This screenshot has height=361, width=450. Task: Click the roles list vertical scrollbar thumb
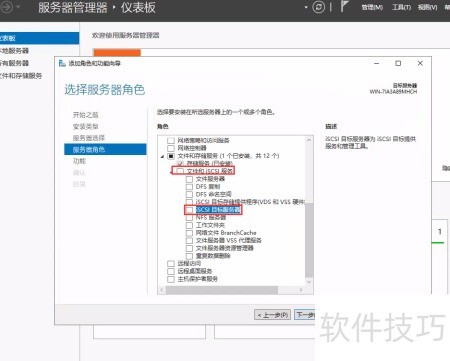coord(309,240)
